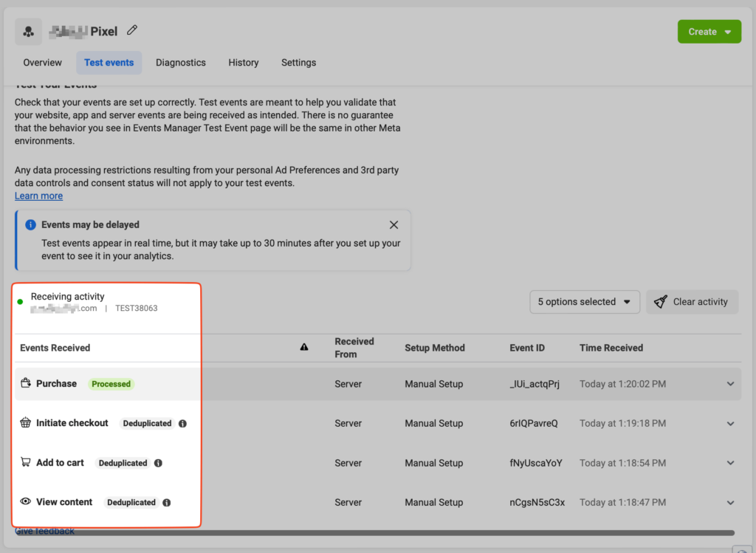This screenshot has width=756, height=553.
Task: Go to the History tab
Action: (244, 63)
